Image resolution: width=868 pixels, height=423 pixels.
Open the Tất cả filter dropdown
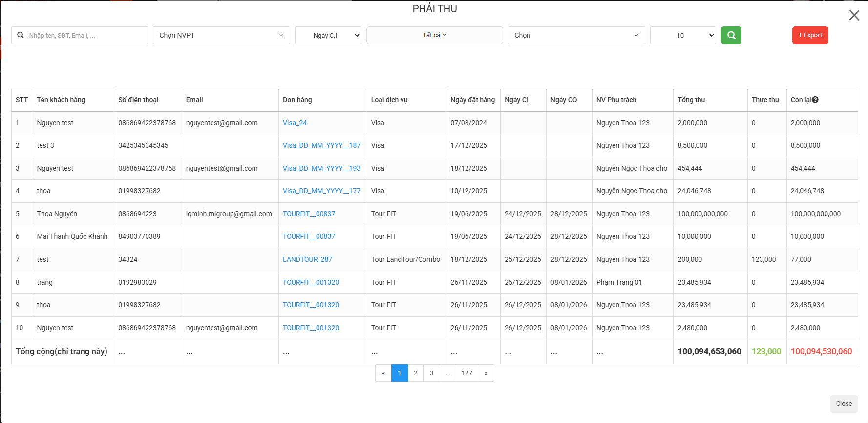click(434, 35)
